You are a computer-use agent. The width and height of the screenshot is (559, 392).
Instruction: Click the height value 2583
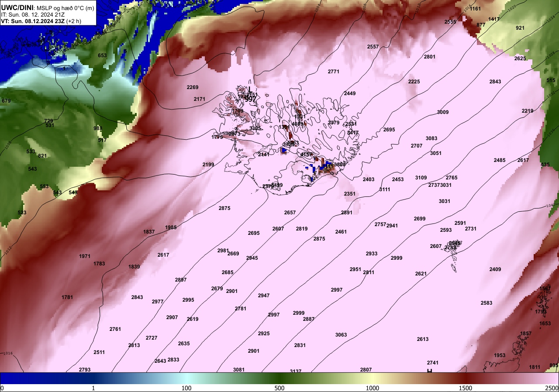click(x=487, y=303)
